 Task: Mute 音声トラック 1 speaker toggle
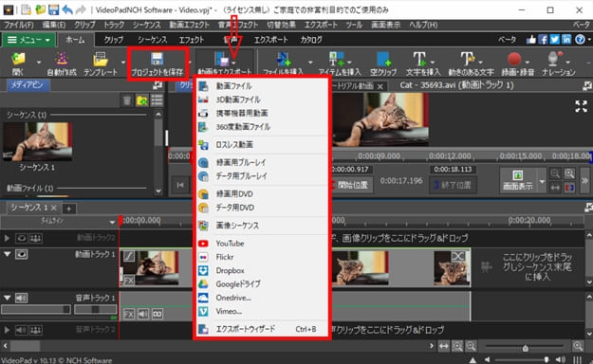pos(21,298)
